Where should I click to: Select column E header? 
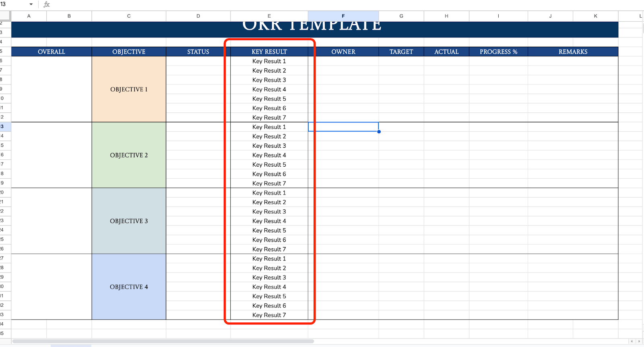269,16
